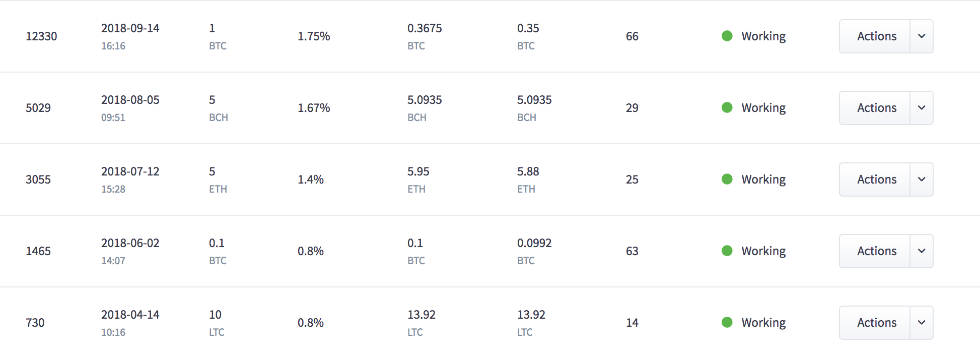Click green status dot for row 12330
The height and width of the screenshot is (354, 980).
[x=727, y=36]
